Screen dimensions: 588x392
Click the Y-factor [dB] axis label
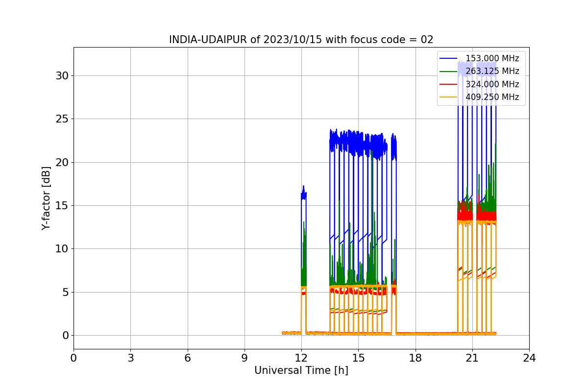(x=46, y=198)
